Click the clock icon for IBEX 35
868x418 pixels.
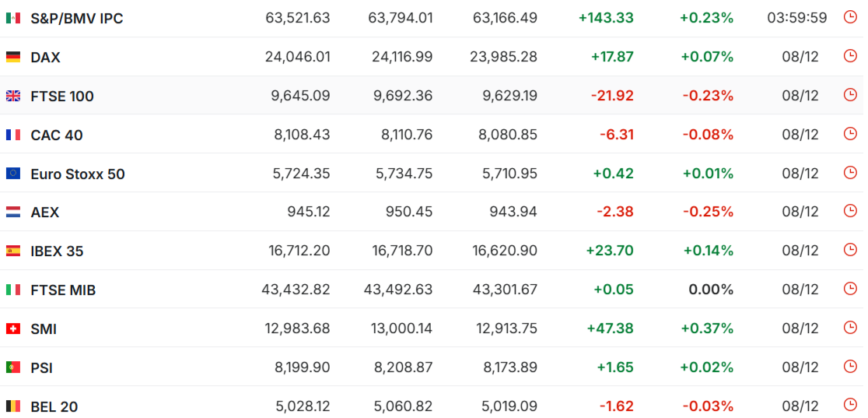point(850,250)
